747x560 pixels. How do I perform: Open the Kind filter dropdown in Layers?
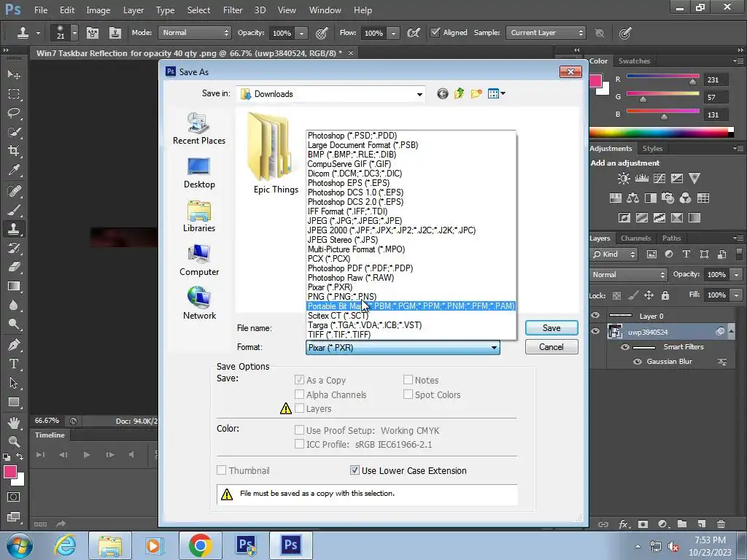click(614, 254)
